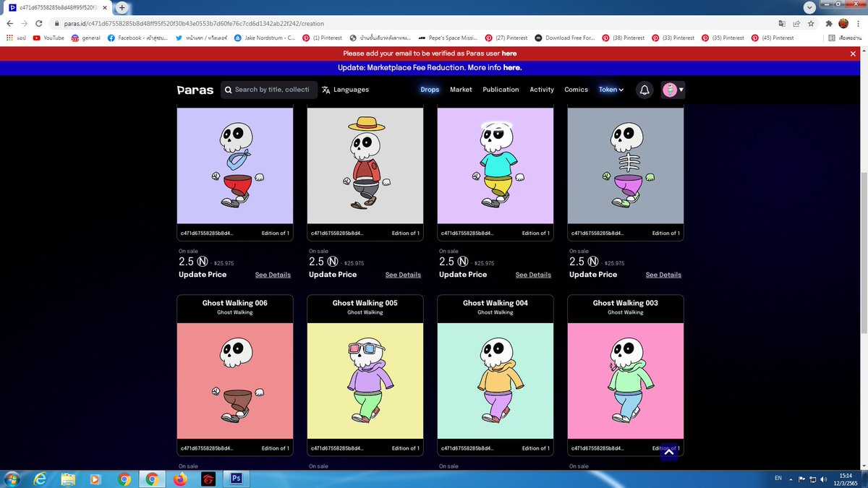The height and width of the screenshot is (488, 868).
Task: Expand the Token dropdown menu
Action: click(611, 90)
